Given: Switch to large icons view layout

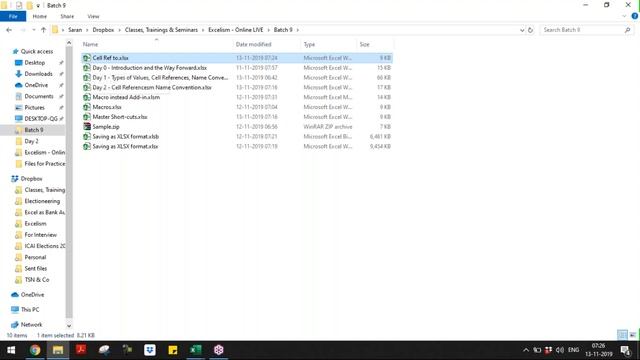Looking at the screenshot, I should (x=632, y=335).
